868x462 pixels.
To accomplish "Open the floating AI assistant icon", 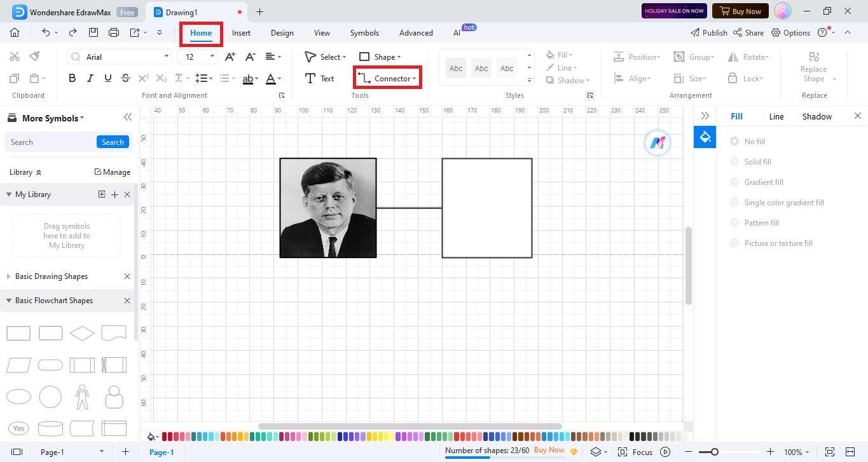I will [x=657, y=143].
